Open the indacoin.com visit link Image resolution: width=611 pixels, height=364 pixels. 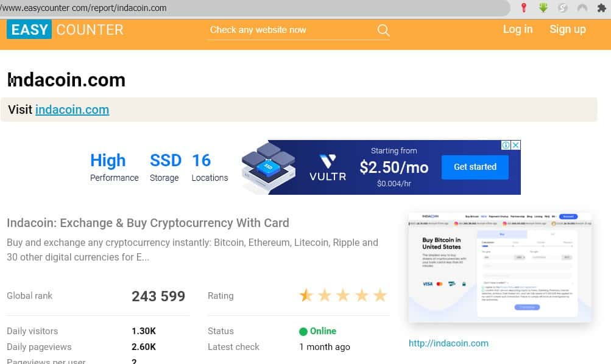72,110
